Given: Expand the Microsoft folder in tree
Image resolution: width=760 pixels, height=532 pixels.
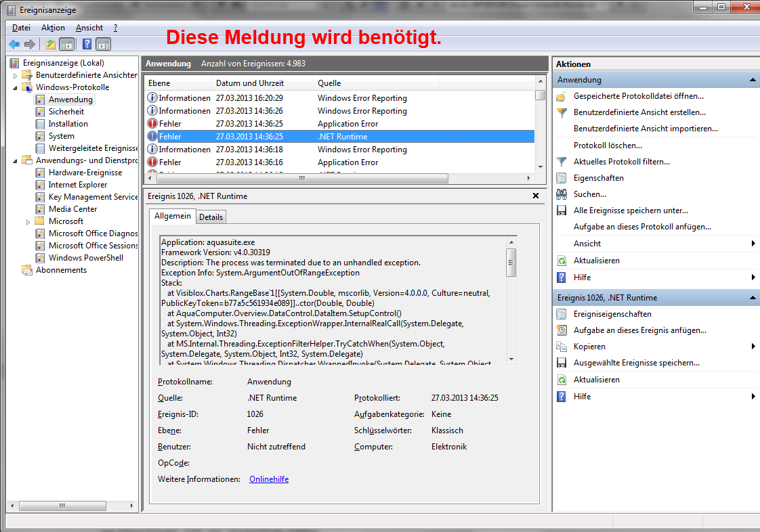Looking at the screenshot, I should 28,221.
